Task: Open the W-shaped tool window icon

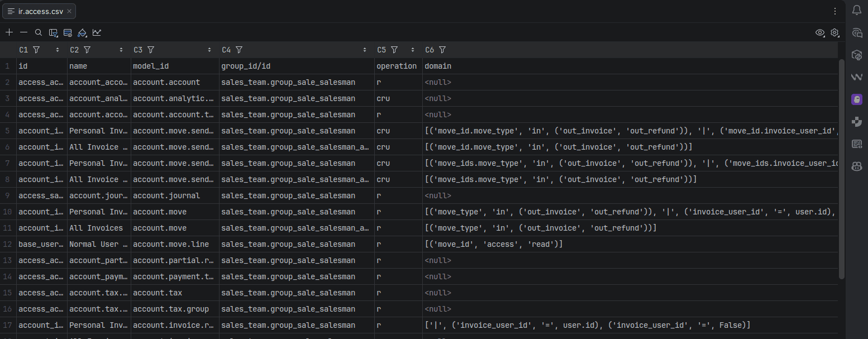Action: 857,77
